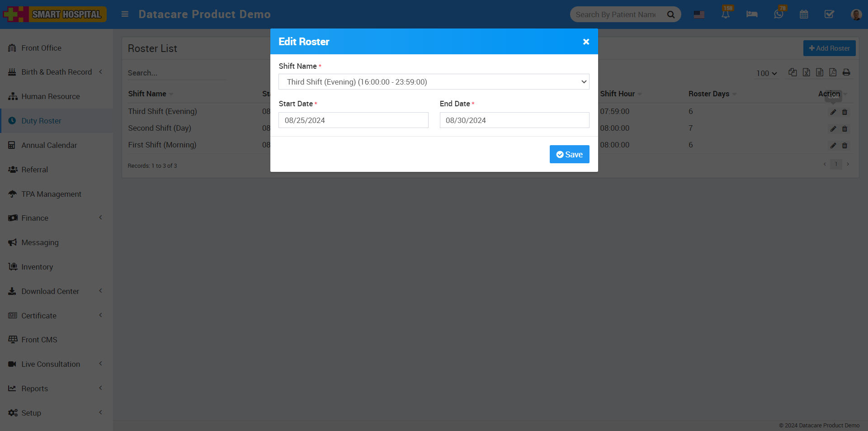The width and height of the screenshot is (868, 431).
Task: Click the Add Roster button
Action: (x=829, y=48)
